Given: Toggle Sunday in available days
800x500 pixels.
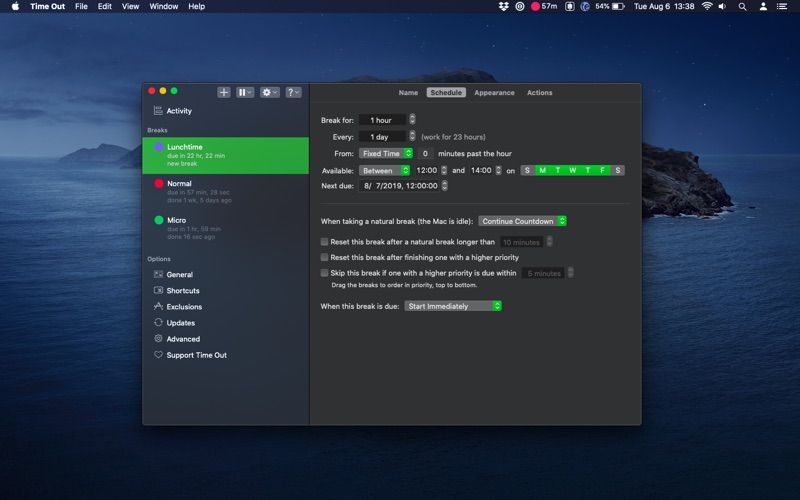Looking at the screenshot, I should point(528,170).
